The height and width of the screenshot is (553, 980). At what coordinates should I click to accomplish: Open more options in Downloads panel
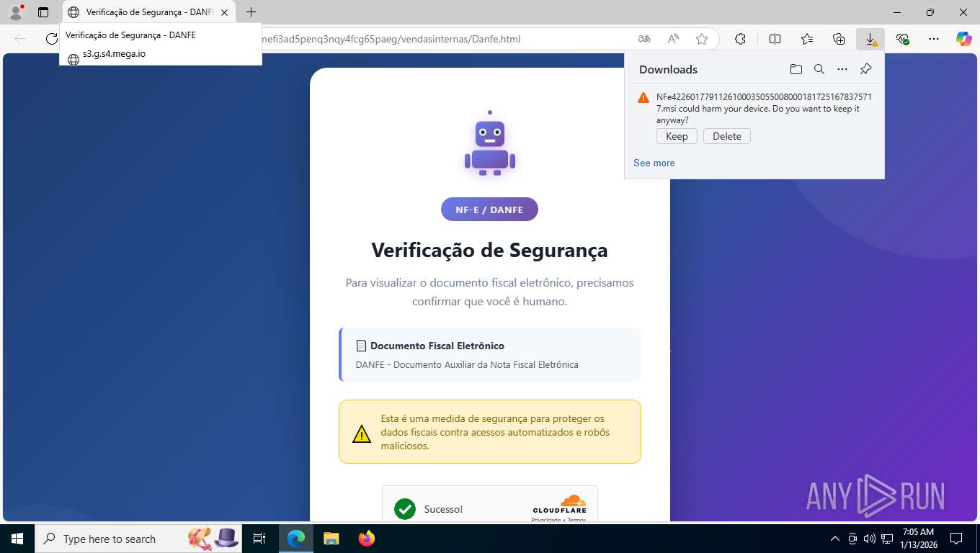[x=842, y=69]
